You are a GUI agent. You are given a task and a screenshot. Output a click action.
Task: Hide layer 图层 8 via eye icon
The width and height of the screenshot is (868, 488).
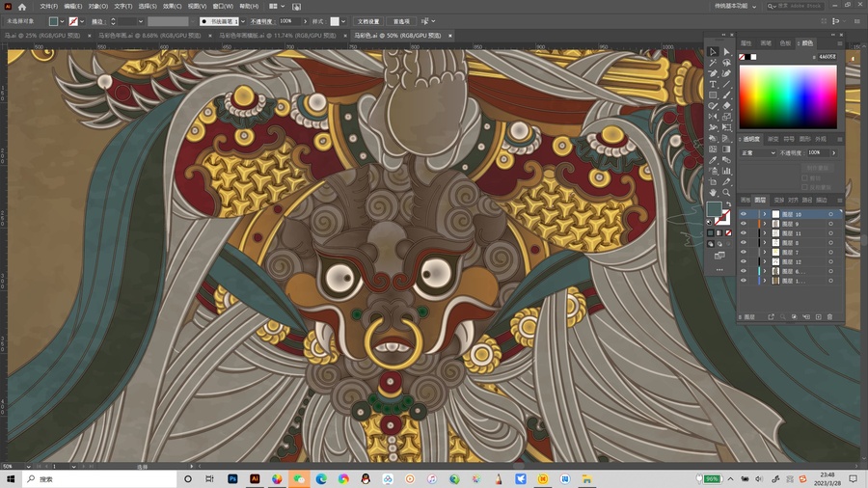click(x=744, y=242)
